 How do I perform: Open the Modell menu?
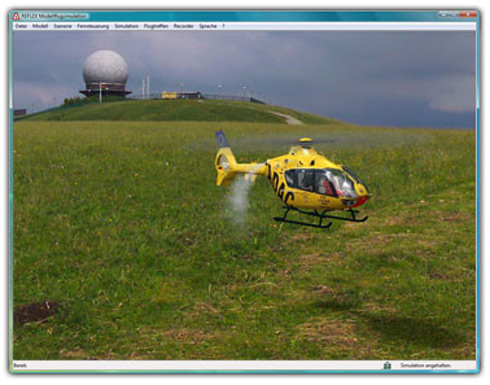pos(40,26)
